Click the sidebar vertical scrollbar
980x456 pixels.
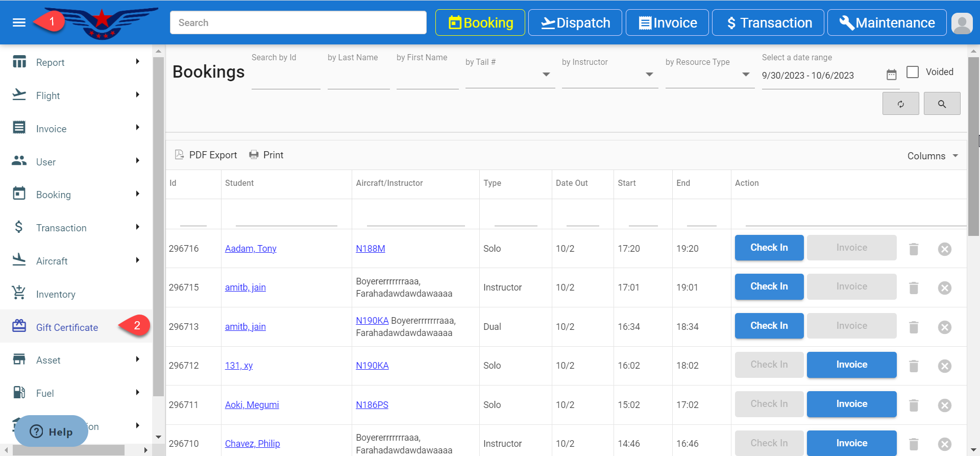point(158,225)
